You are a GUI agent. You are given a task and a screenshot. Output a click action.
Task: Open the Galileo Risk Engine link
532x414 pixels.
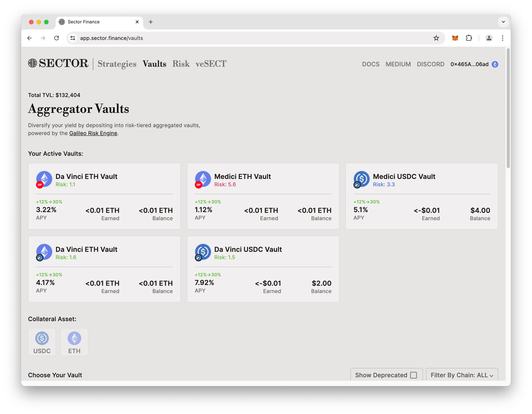tap(93, 133)
